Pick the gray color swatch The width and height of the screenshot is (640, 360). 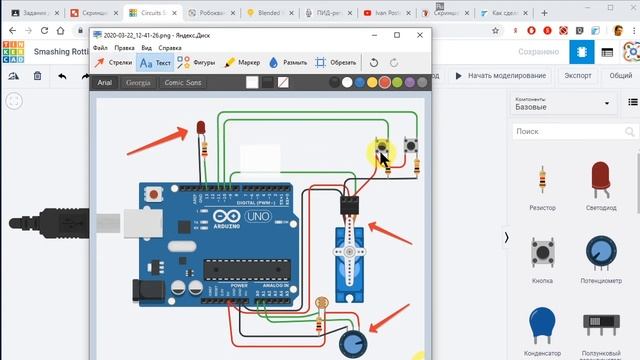tap(422, 82)
